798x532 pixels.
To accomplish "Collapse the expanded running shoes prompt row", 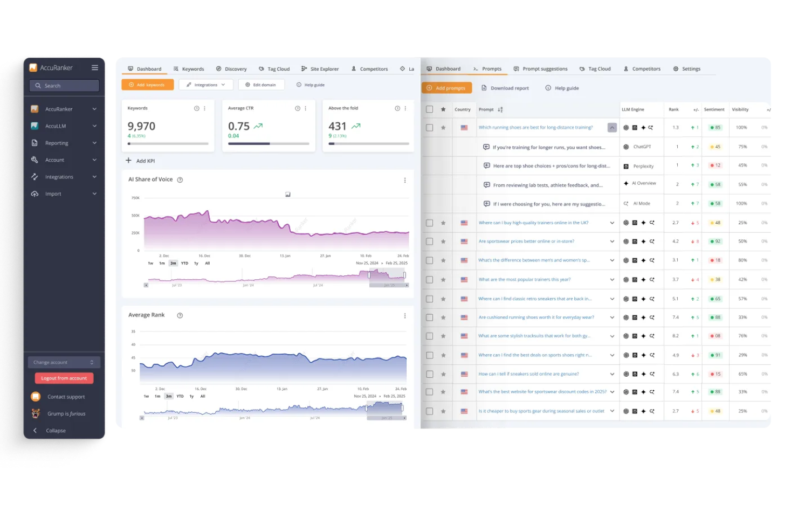I will coord(612,127).
